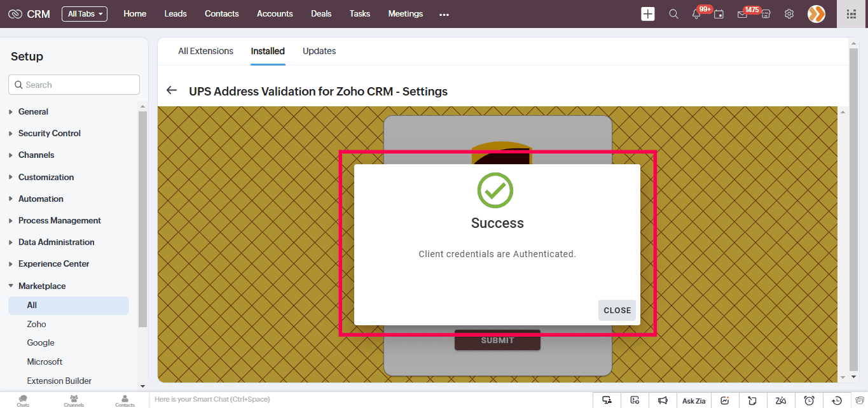Click the Ask Zia button

[x=694, y=401]
